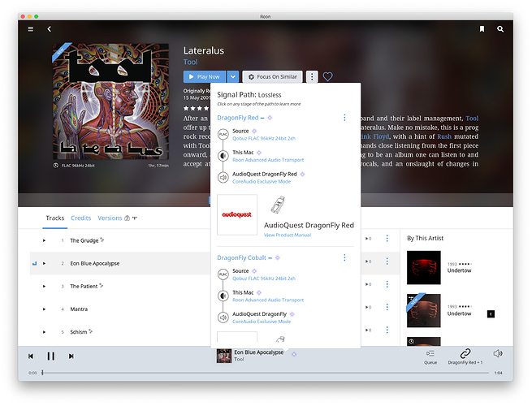This screenshot has height=406, width=532.
Task: Play track 2 Eon Blue Apocalypse
Action: tap(44, 263)
